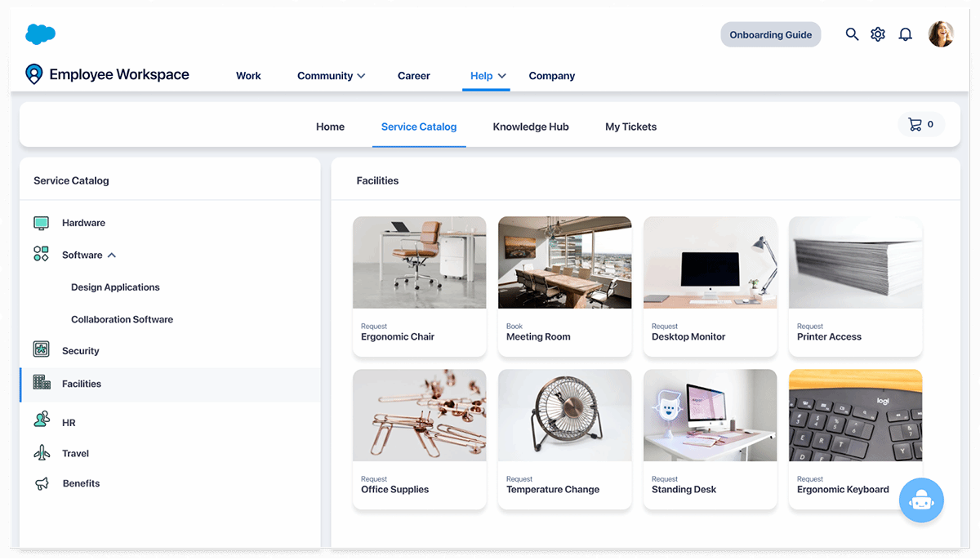Select the Hardware category icon in the sidebar

tap(41, 222)
